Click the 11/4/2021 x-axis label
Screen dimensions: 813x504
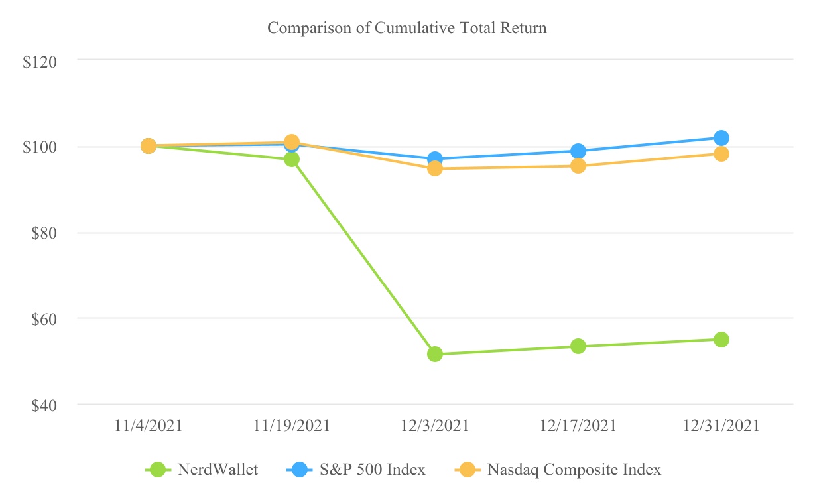tap(149, 426)
